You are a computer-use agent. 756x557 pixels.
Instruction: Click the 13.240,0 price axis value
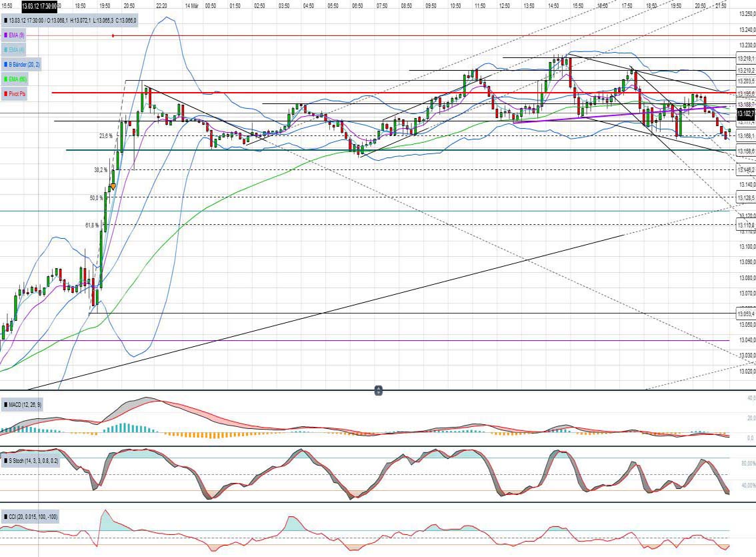pyautogui.click(x=747, y=29)
